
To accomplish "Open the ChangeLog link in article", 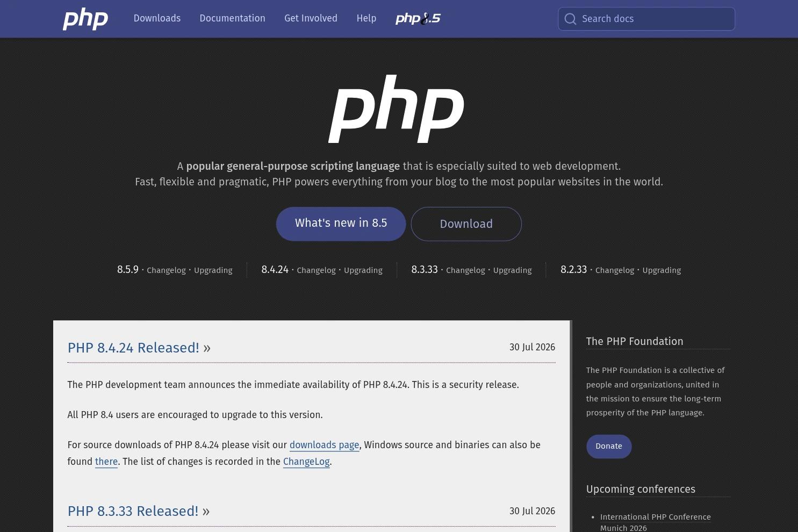I will pos(306,462).
